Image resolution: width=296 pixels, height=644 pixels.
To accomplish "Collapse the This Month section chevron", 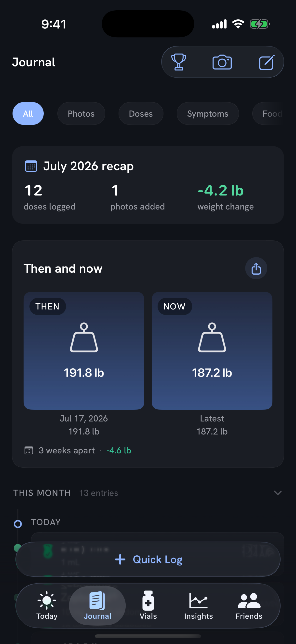I will click(x=278, y=493).
